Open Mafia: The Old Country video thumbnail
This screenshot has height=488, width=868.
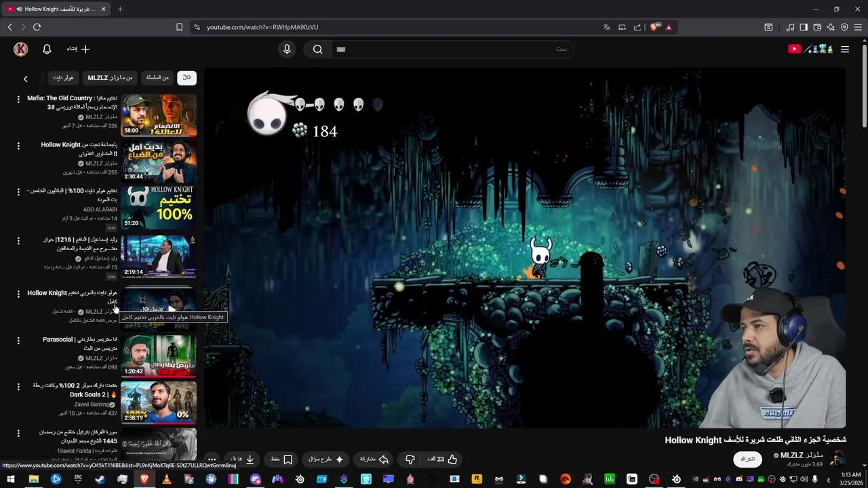159,115
